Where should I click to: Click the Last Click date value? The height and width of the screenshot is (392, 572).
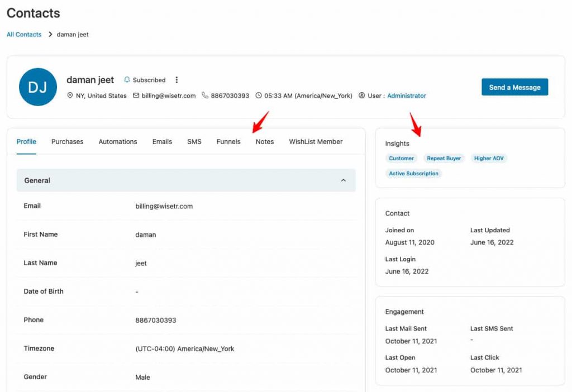click(x=496, y=370)
